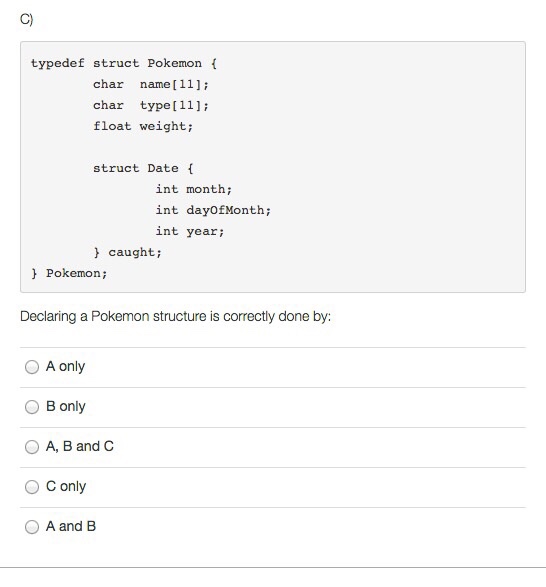
Task: Click the 'Declaring a Pokemon structure' question text
Action: click(175, 317)
